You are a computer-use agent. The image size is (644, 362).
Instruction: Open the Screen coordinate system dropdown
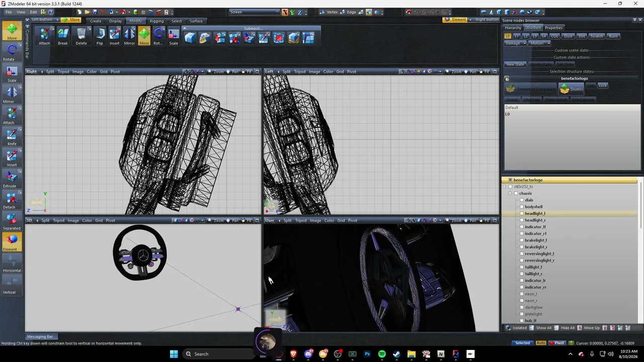[x=255, y=12]
